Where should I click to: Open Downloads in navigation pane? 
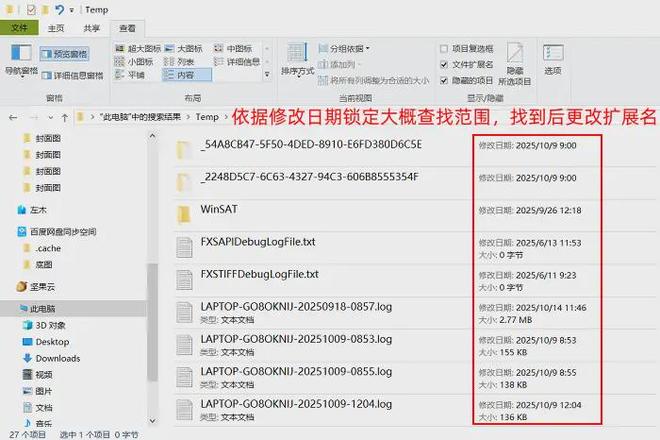[x=51, y=358]
